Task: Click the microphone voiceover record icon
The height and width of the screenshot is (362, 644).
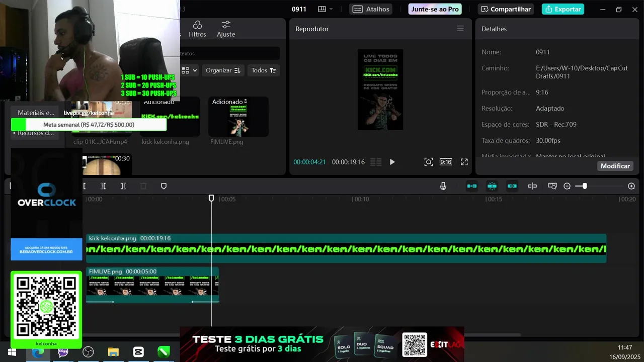Action: coord(443,186)
